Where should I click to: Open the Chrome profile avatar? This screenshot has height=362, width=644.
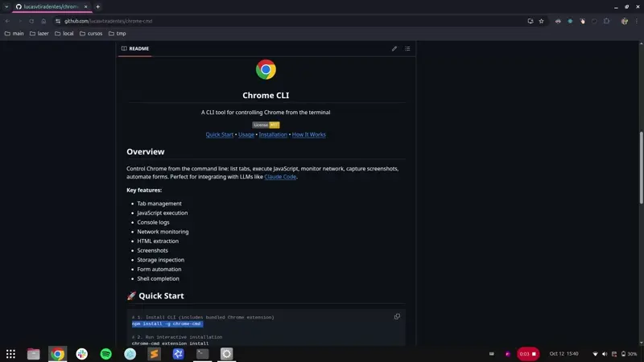[x=625, y=21]
